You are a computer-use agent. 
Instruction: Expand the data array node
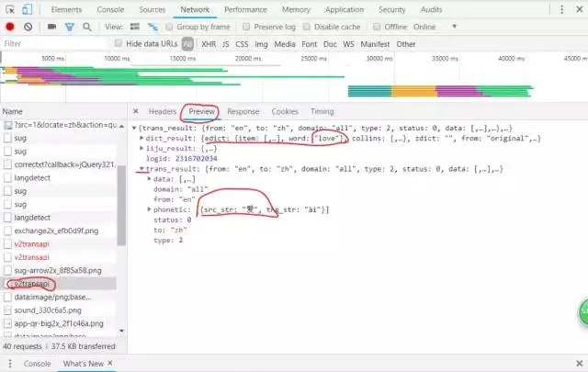[x=149, y=179]
